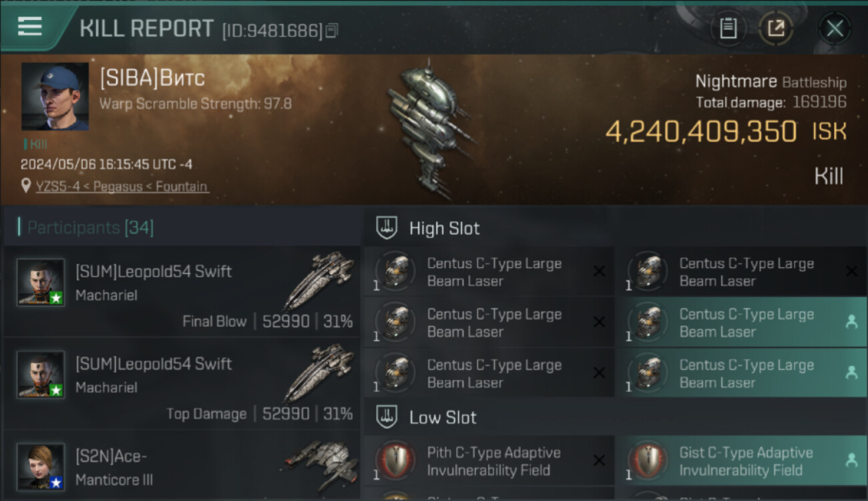Select the [S2N]Ace- Manticore III participant
Viewport: 868px width, 501px height.
coord(182,466)
